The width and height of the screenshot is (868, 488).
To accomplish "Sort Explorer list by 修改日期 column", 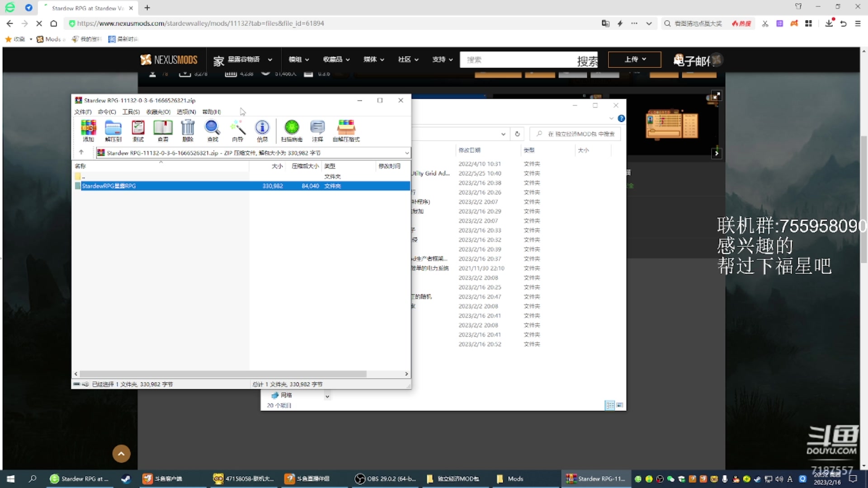I will (x=469, y=150).
